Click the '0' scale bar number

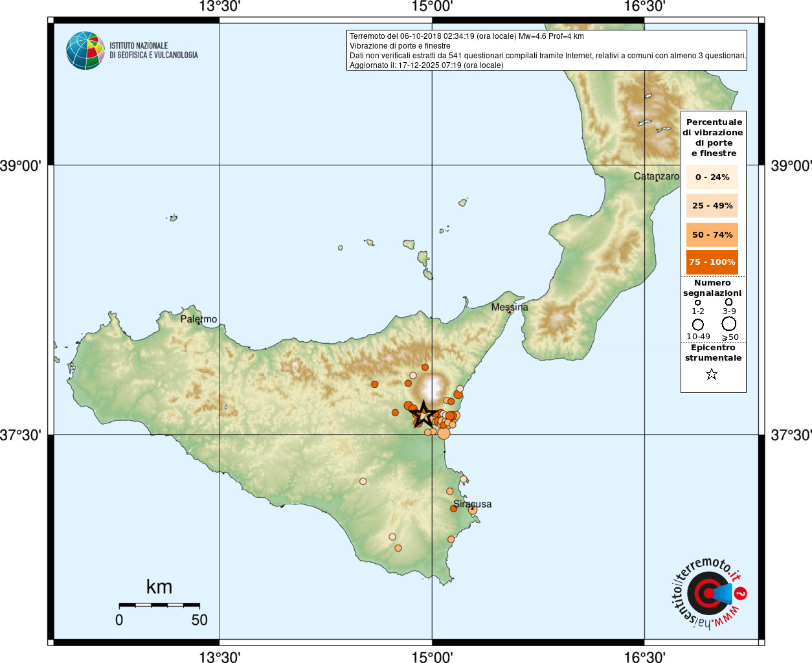click(x=119, y=620)
